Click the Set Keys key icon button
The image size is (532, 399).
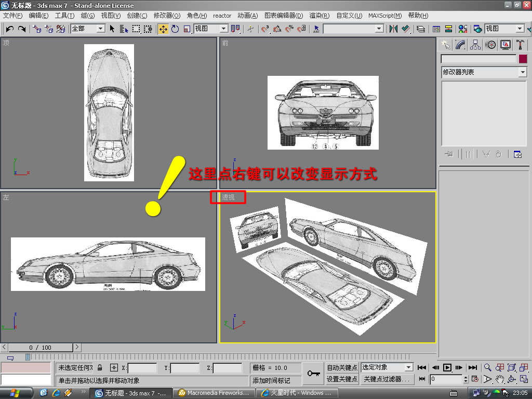point(313,373)
